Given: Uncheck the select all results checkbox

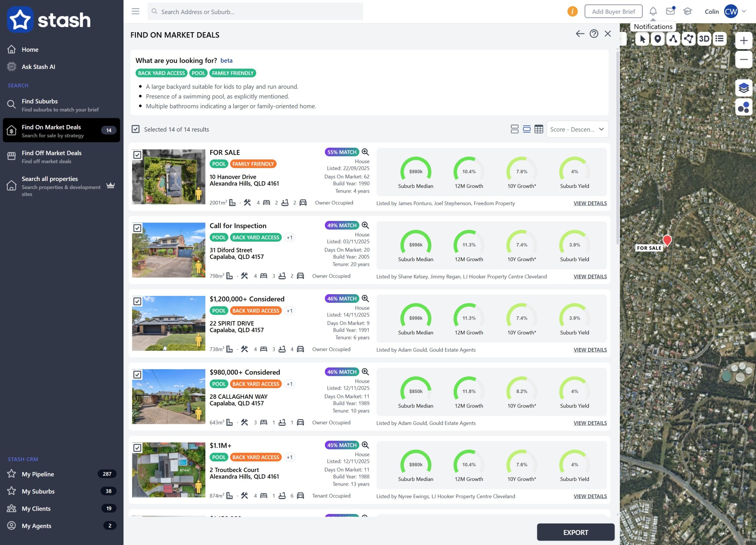Looking at the screenshot, I should (x=135, y=129).
